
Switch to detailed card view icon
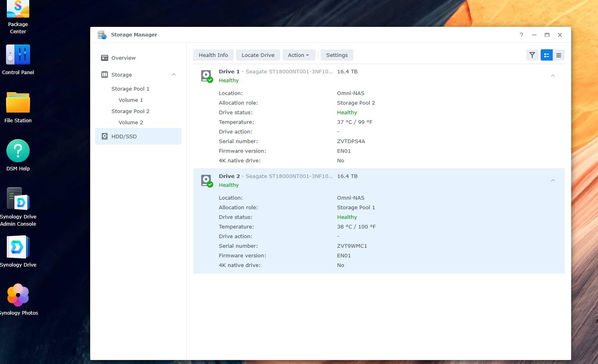pyautogui.click(x=547, y=55)
